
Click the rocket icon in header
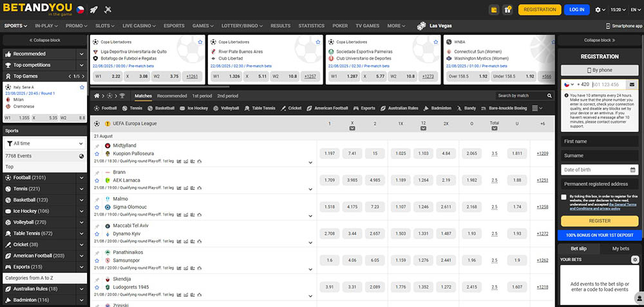[x=93, y=10]
